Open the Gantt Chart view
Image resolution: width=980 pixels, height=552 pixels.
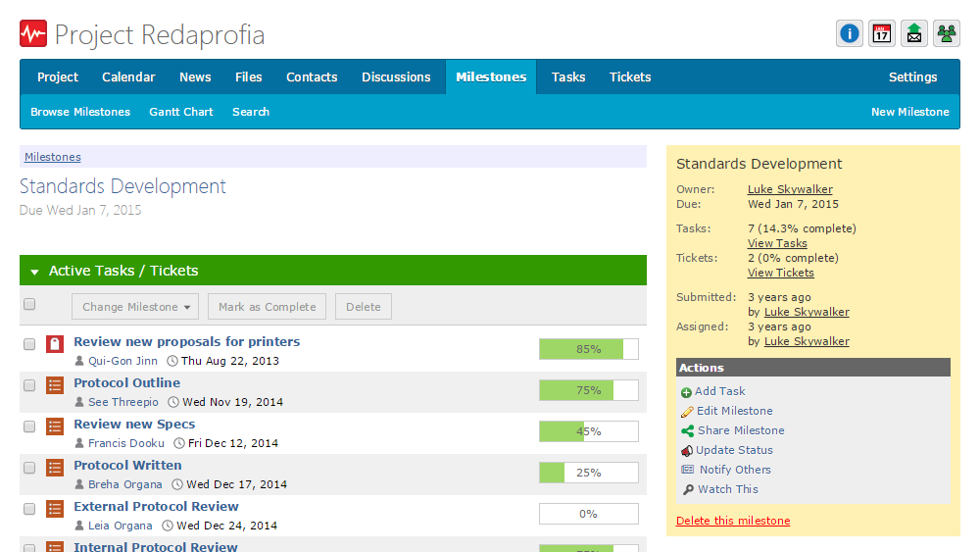coord(181,112)
